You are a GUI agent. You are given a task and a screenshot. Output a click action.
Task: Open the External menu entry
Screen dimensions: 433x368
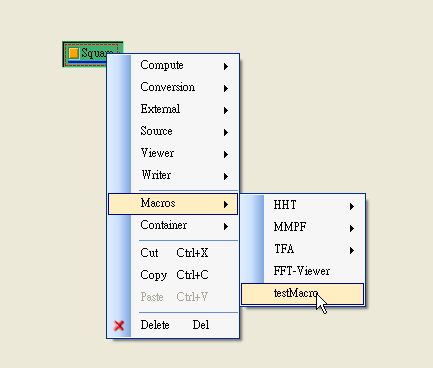(173, 109)
